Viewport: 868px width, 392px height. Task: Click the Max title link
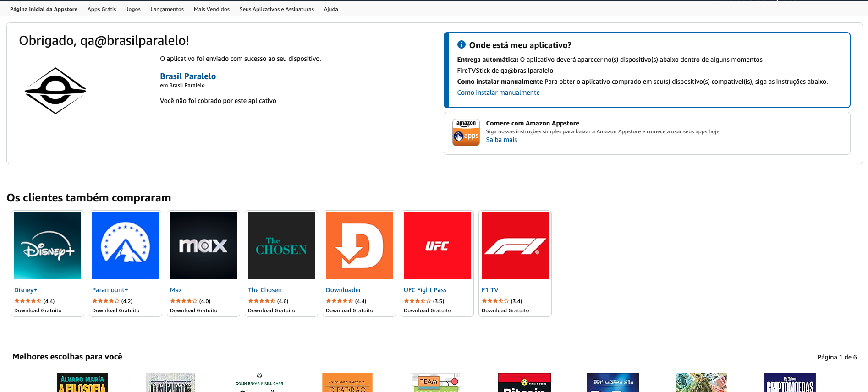tap(176, 290)
